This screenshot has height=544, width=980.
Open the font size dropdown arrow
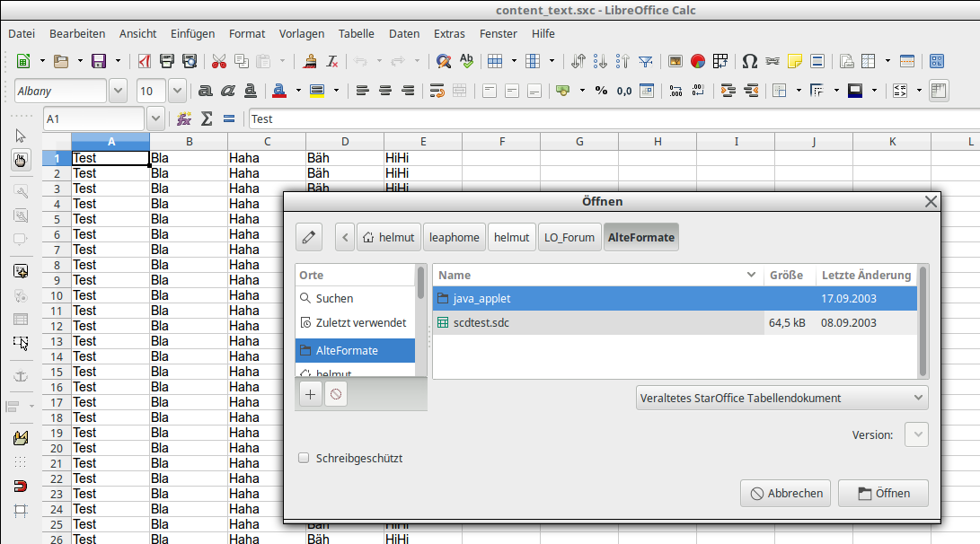[176, 91]
